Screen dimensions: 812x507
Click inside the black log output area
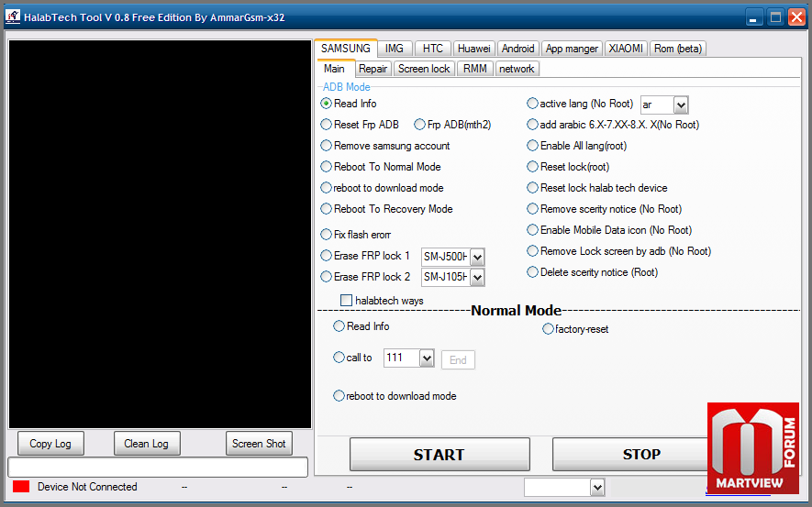(x=160, y=234)
